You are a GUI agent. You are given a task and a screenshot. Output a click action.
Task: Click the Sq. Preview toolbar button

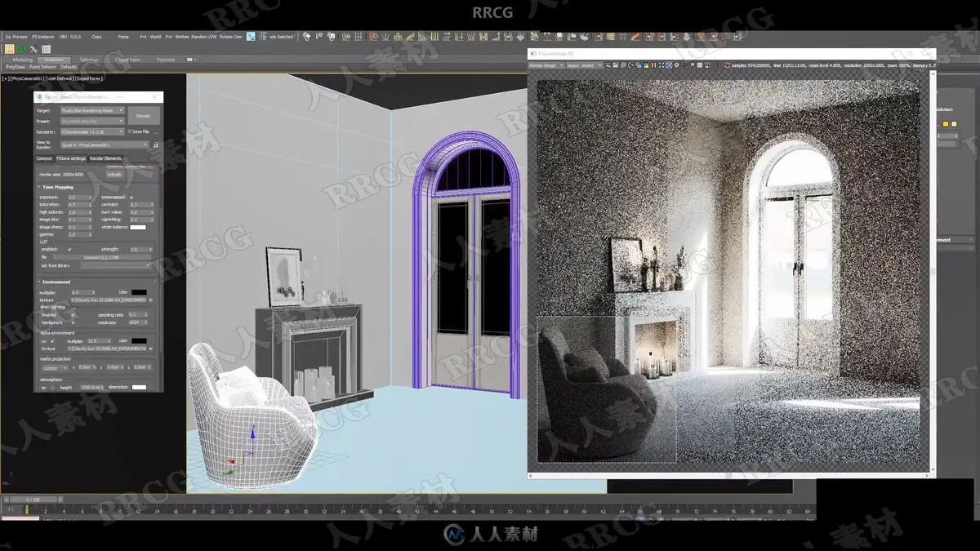coord(16,37)
